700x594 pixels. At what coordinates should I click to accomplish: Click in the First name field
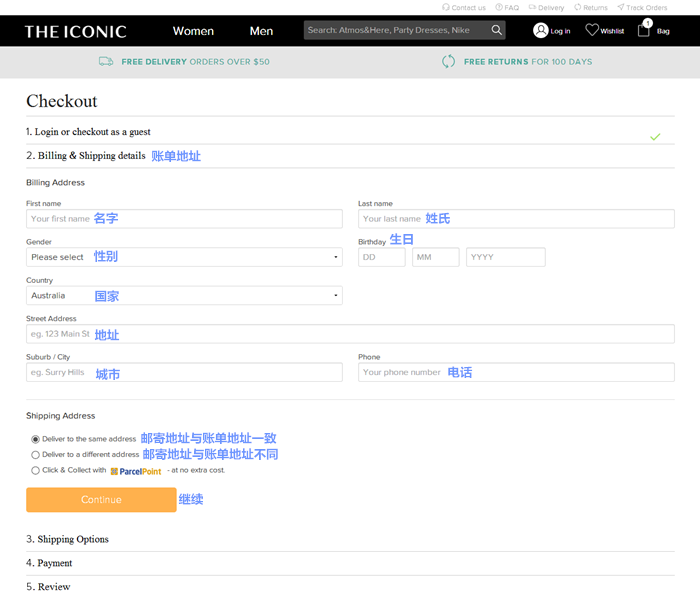pos(184,219)
